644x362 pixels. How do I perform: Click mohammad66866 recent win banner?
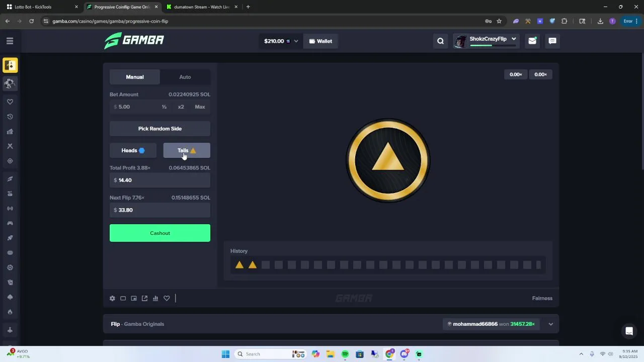click(x=492, y=324)
